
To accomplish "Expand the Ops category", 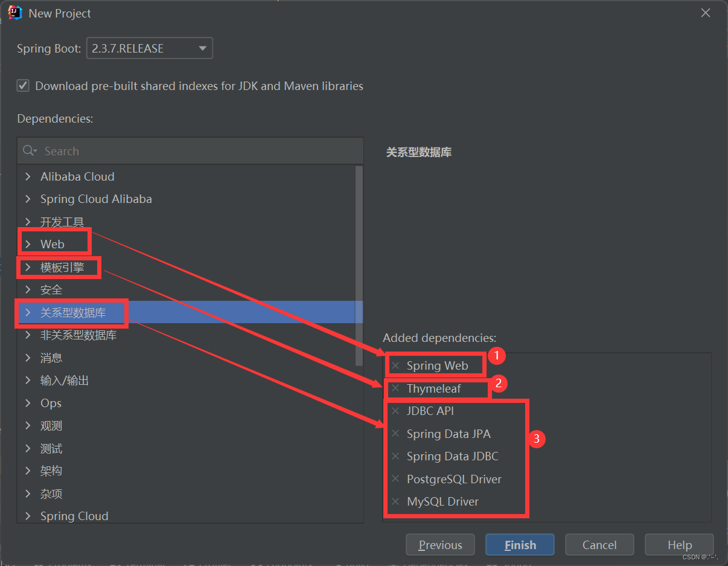I will (x=28, y=403).
